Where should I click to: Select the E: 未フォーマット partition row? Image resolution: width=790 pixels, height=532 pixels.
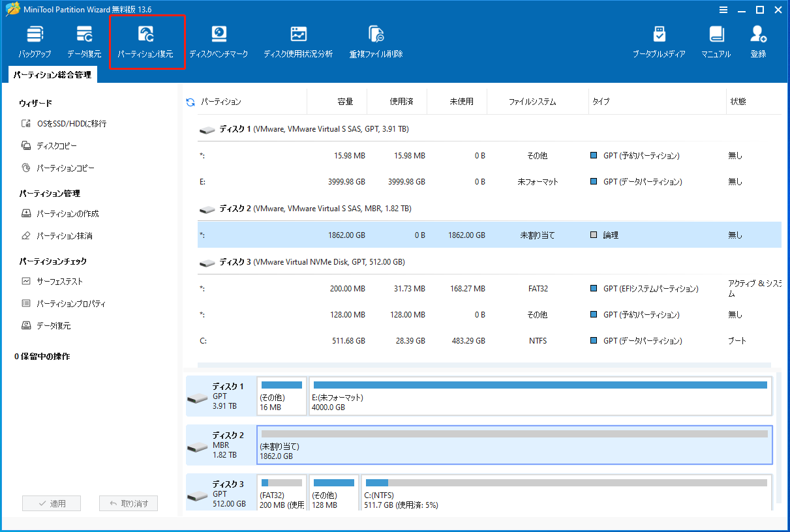click(489, 182)
